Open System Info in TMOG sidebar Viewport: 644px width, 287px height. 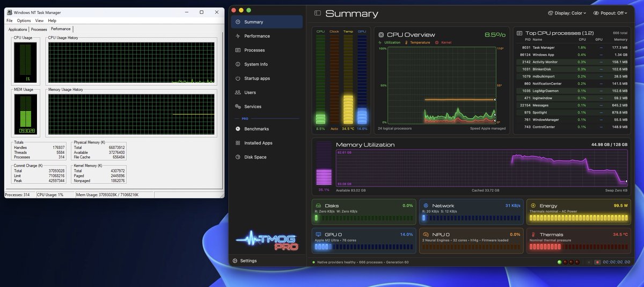point(267,64)
